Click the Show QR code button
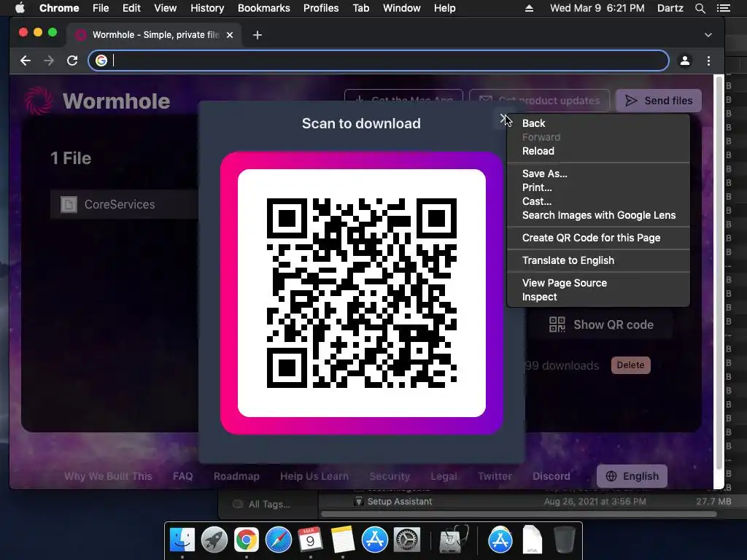The height and width of the screenshot is (560, 747). pos(601,324)
